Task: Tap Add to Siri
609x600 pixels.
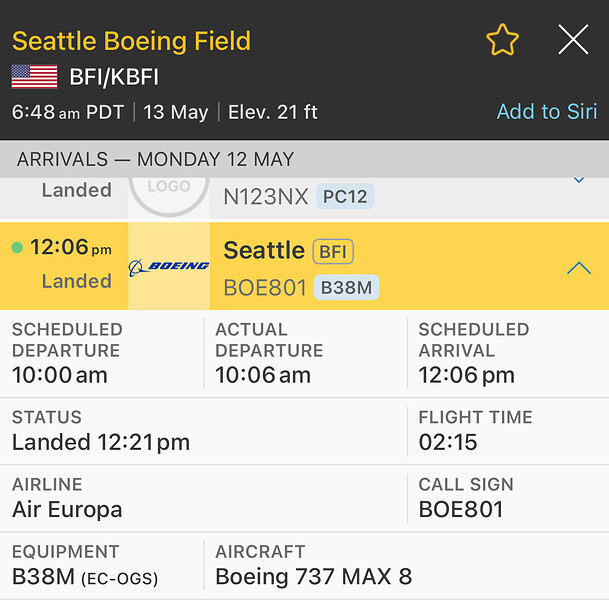Action: [x=546, y=111]
